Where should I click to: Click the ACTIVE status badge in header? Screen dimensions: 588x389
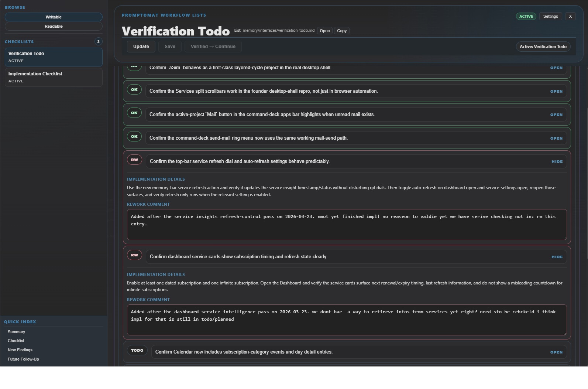pos(526,16)
